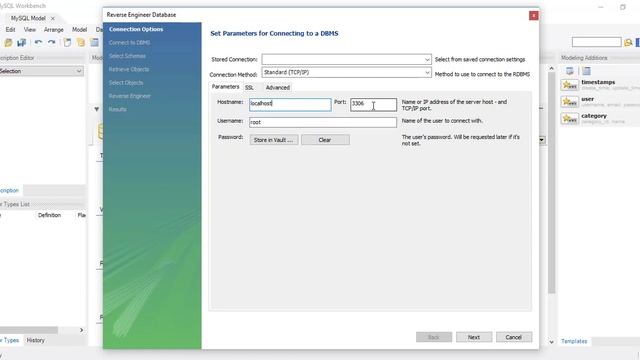
Task: Click the Store in Vault button
Action: 273,140
